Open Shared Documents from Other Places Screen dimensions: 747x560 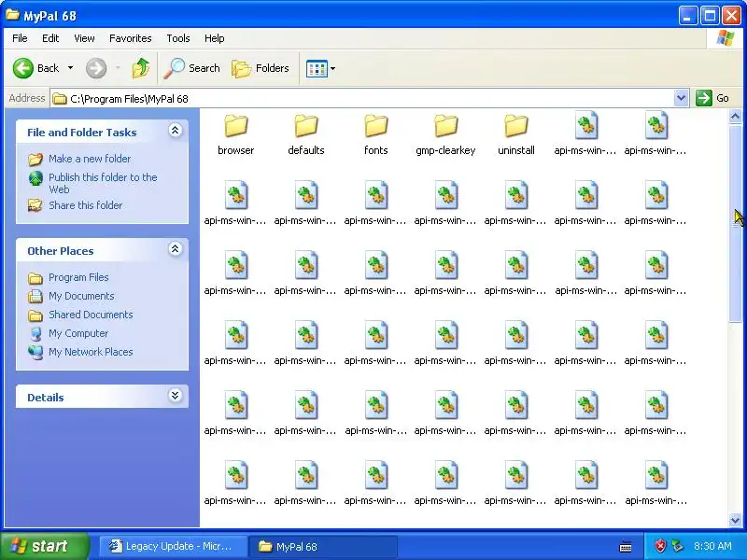click(x=80, y=315)
